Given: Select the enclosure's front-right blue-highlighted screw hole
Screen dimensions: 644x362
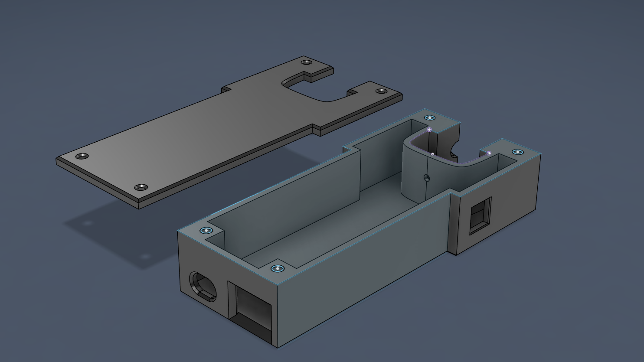Looking at the screenshot, I should (278, 269).
